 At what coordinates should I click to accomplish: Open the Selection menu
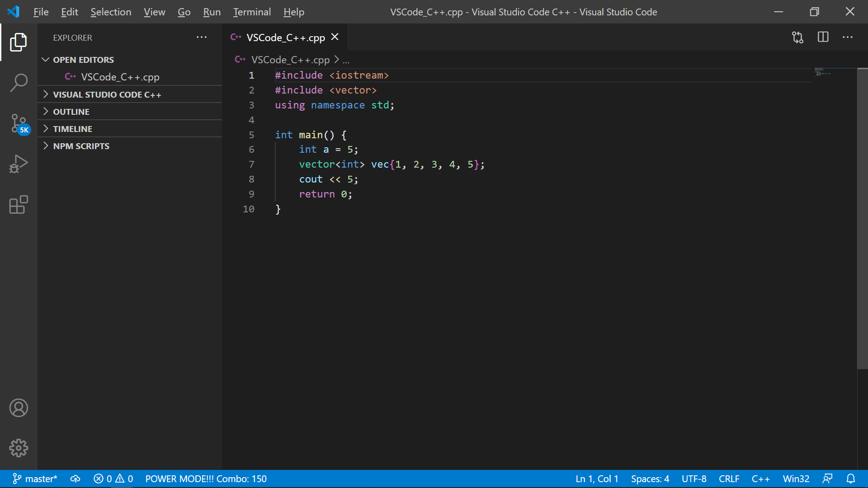click(x=111, y=12)
